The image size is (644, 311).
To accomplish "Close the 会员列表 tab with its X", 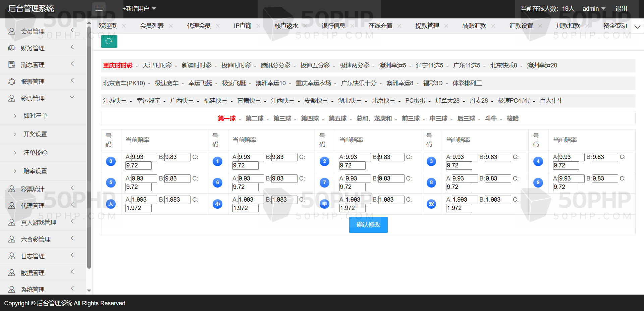I will [171, 26].
